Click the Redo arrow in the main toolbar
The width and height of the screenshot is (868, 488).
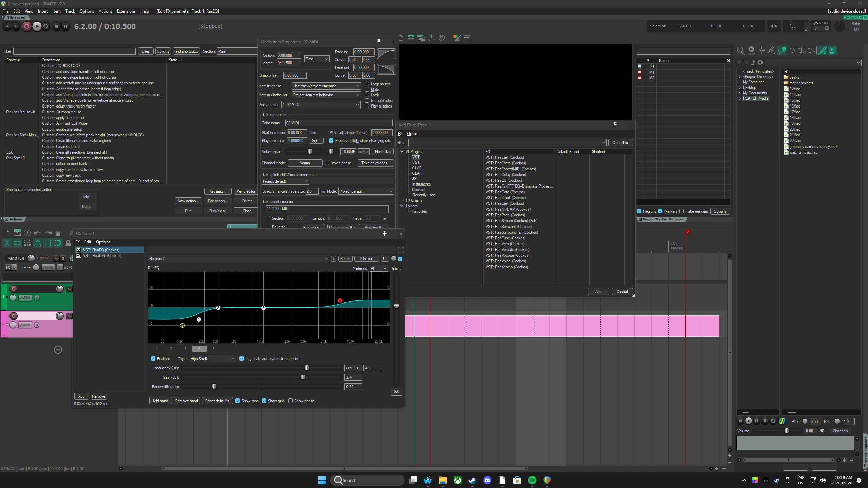tap(48, 233)
